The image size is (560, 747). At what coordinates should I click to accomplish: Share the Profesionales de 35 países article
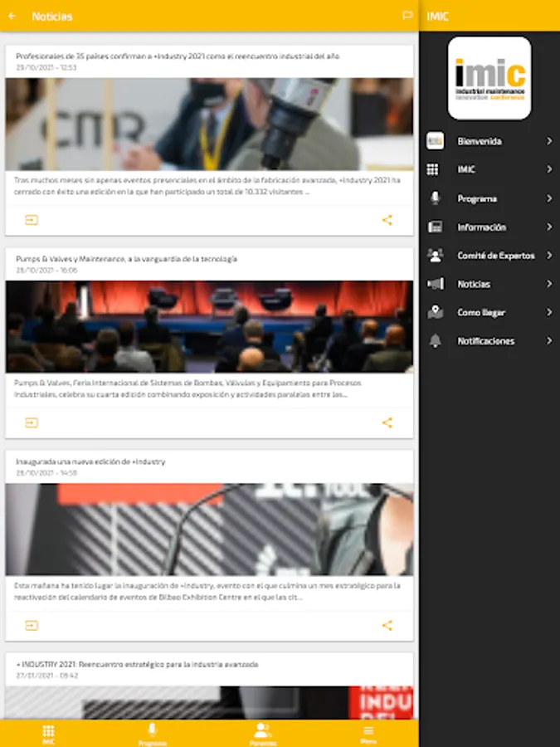click(387, 220)
